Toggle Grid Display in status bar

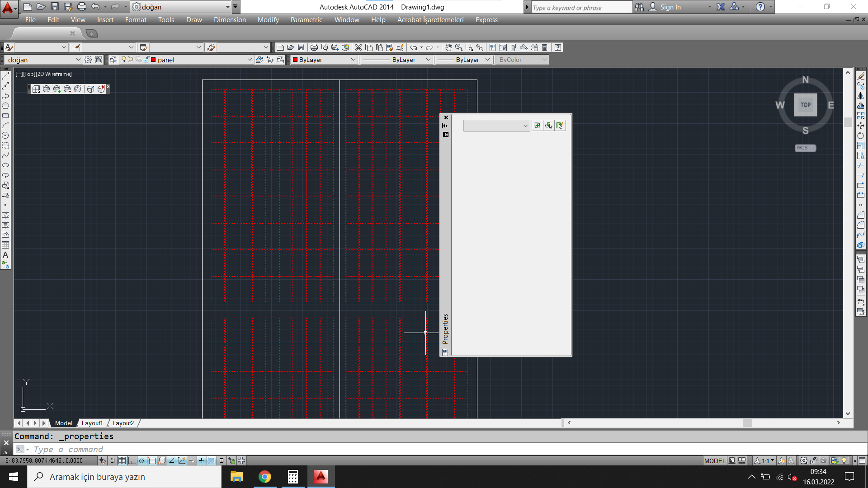pos(122,460)
